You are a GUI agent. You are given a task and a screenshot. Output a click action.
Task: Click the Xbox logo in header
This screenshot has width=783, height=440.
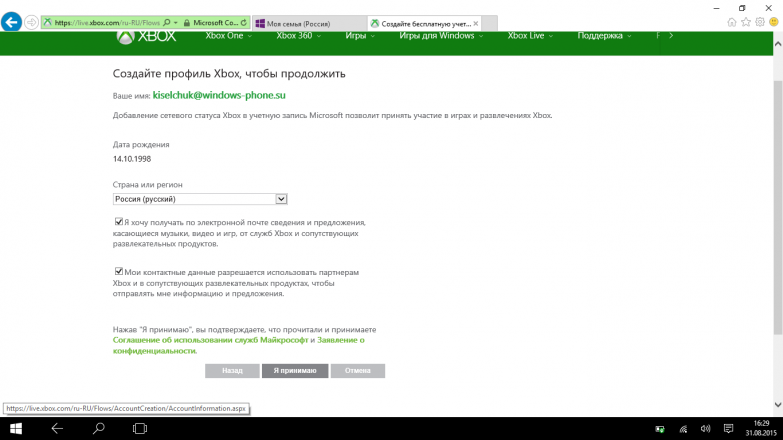click(146, 36)
